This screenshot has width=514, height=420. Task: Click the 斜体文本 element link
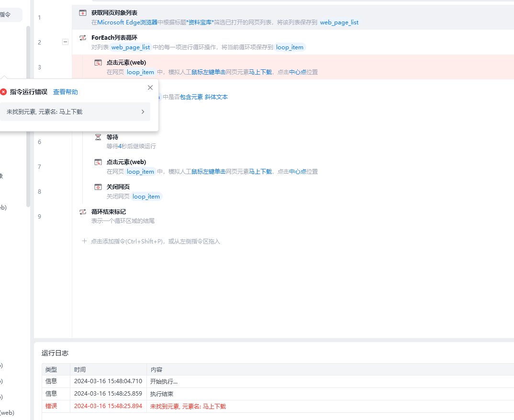pos(216,97)
